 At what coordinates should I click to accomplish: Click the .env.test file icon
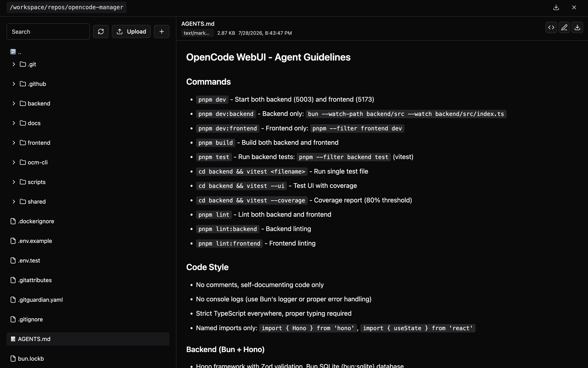pos(13,260)
